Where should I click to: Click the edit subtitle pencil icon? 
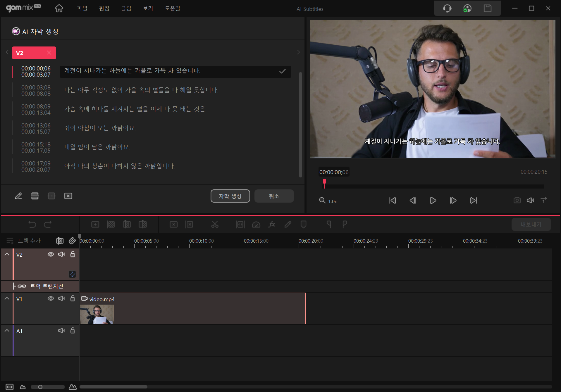[18, 196]
